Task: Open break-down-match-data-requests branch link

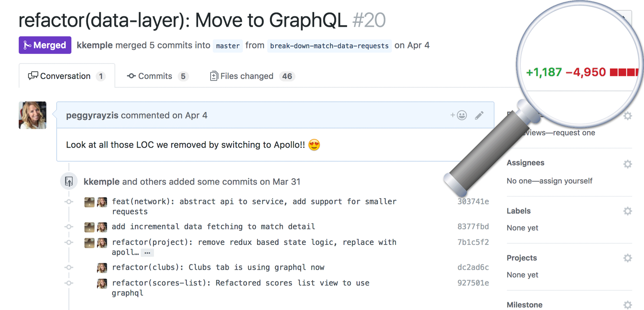Action: (329, 46)
